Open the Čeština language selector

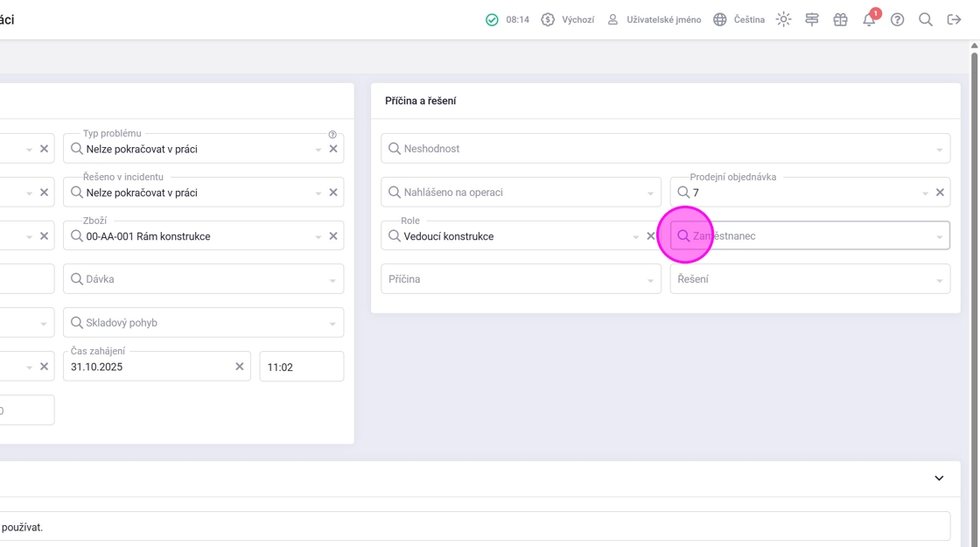click(x=738, y=19)
